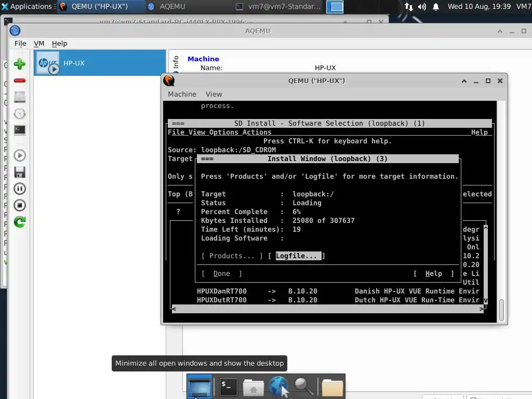Open the folder icon at dock's end
Screen dimensions: 532x399
pyautogui.click(x=332, y=387)
